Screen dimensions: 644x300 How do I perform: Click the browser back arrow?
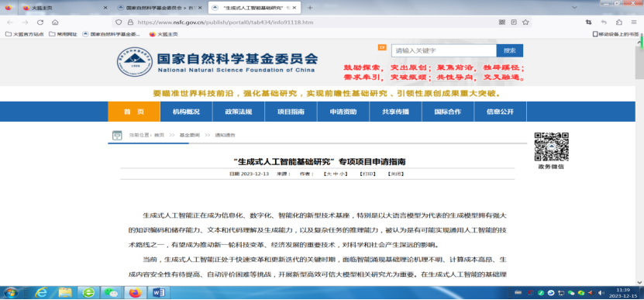[x=10, y=22]
